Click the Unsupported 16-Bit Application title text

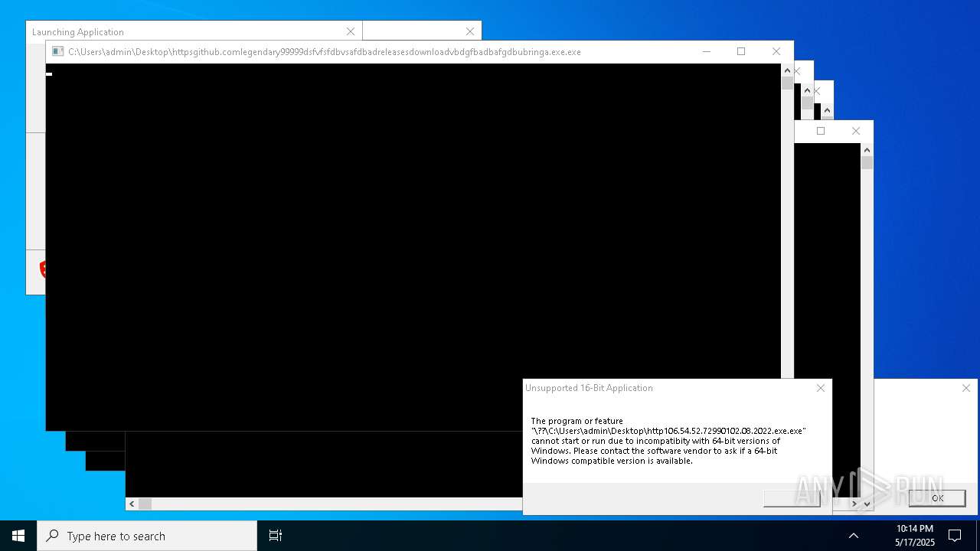[x=589, y=388]
